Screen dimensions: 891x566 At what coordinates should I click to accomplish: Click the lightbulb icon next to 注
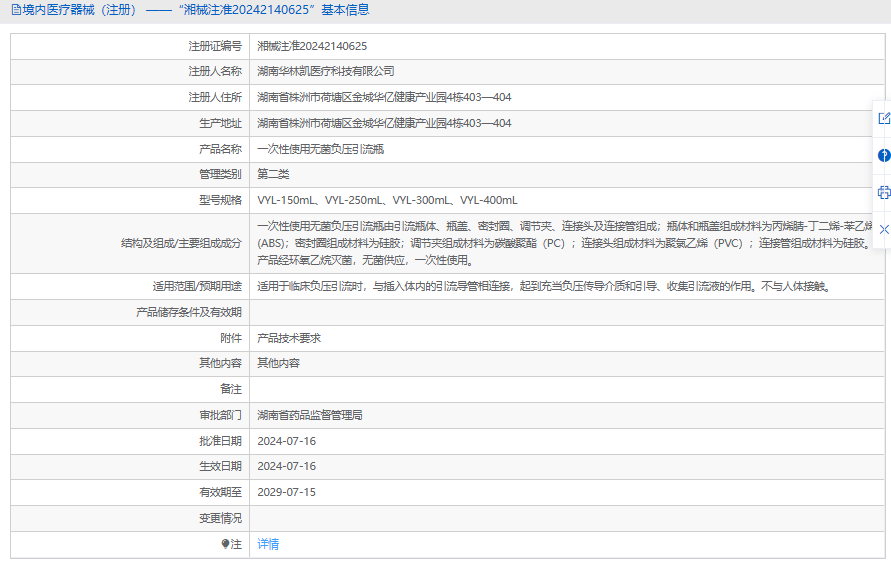point(225,544)
